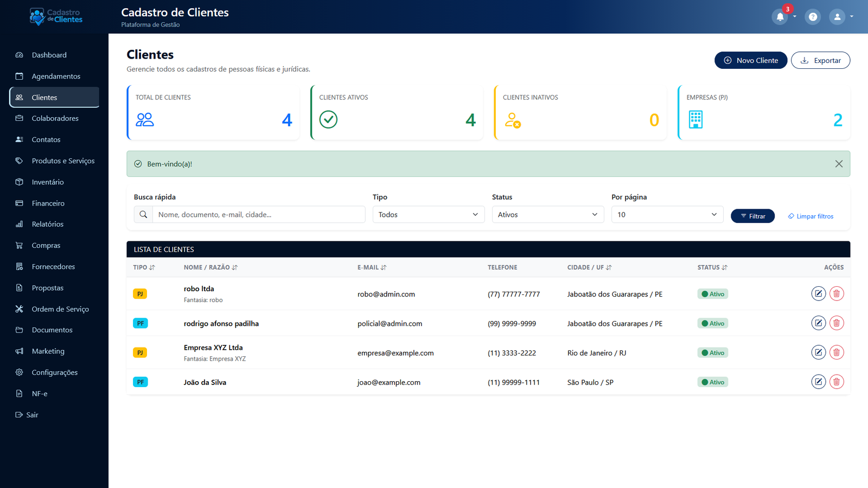Open the user profile icon
The image size is (868, 488).
point(837,16)
